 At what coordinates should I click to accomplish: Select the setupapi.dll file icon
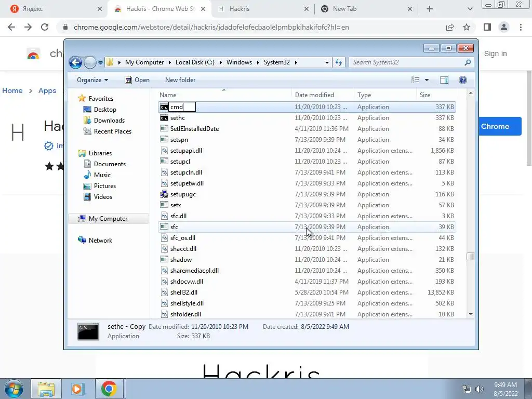click(164, 150)
